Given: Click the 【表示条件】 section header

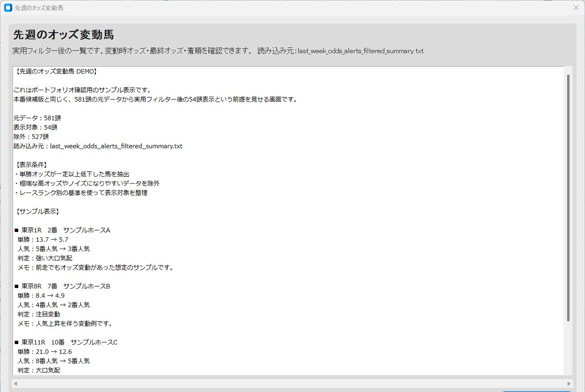Looking at the screenshot, I should [31, 165].
